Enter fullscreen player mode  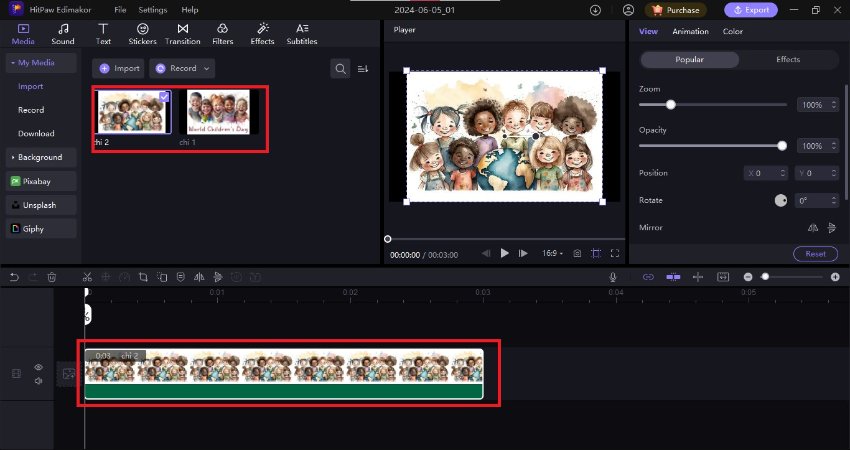[x=615, y=253]
